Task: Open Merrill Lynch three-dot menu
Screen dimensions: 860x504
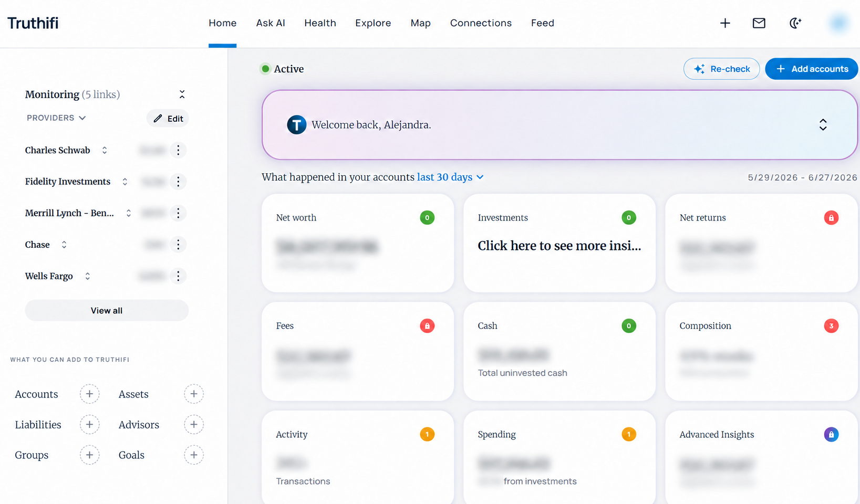Action: 178,213
